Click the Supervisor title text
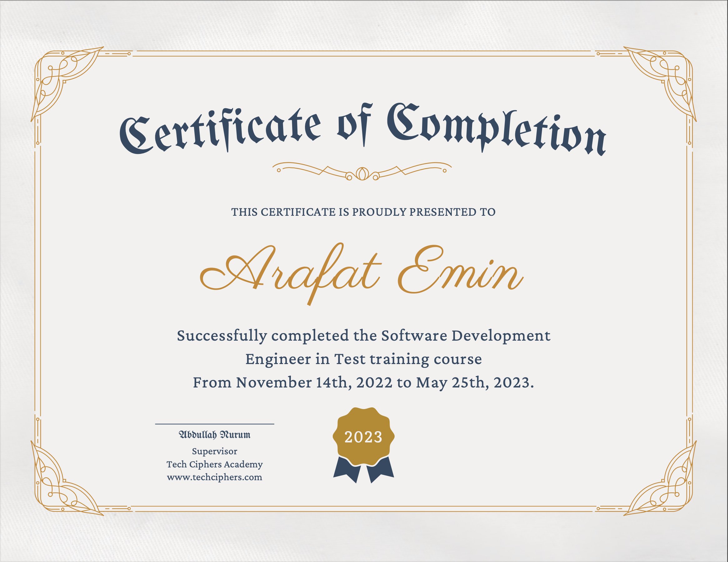728x562 pixels. click(x=214, y=451)
